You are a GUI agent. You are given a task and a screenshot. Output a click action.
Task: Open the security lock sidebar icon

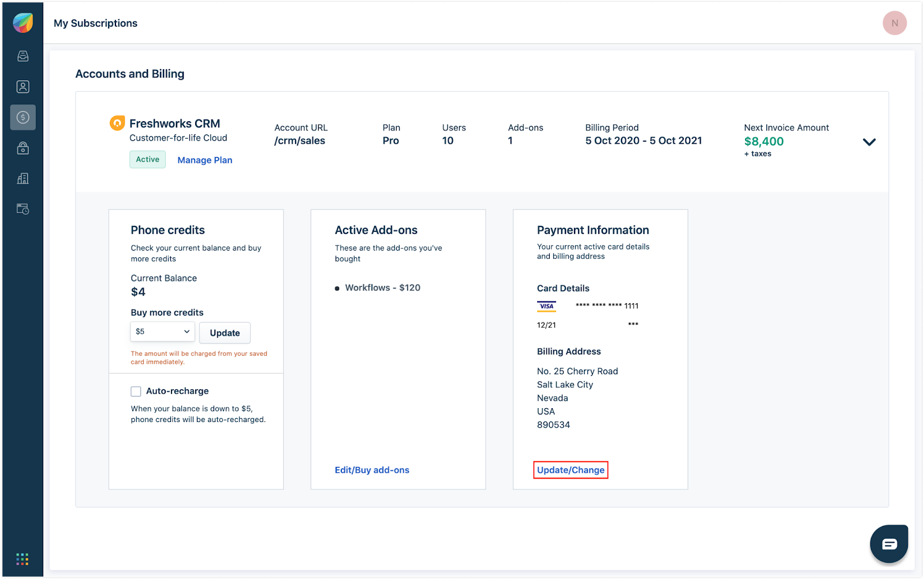(23, 148)
